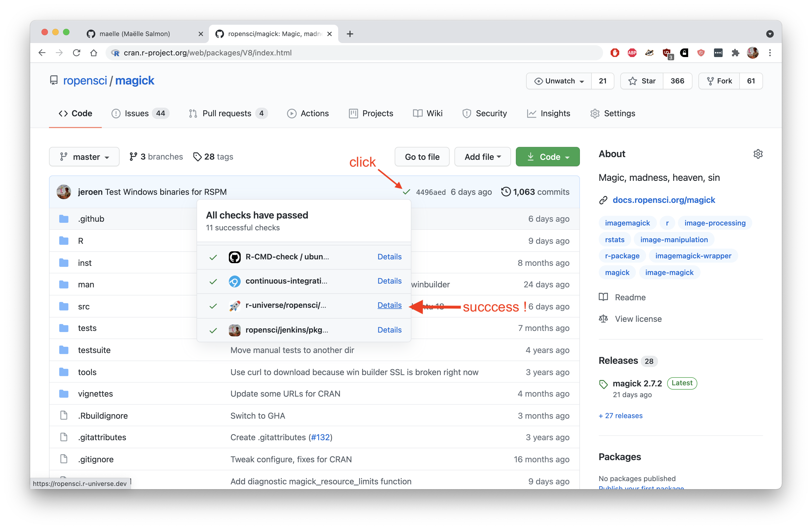
Task: Click the tag icon beside 28 tags
Action: [197, 157]
